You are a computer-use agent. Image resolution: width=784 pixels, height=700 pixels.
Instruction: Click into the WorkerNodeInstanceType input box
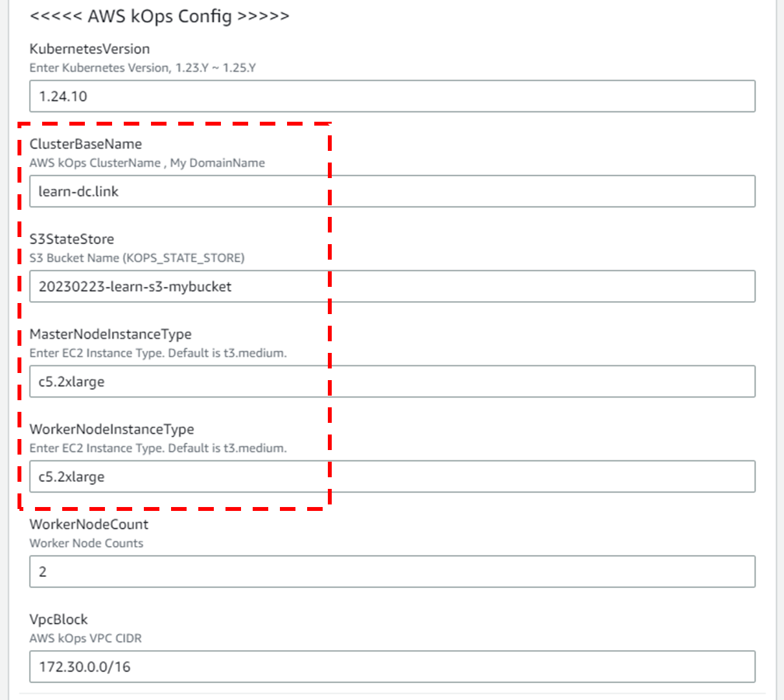(391, 477)
